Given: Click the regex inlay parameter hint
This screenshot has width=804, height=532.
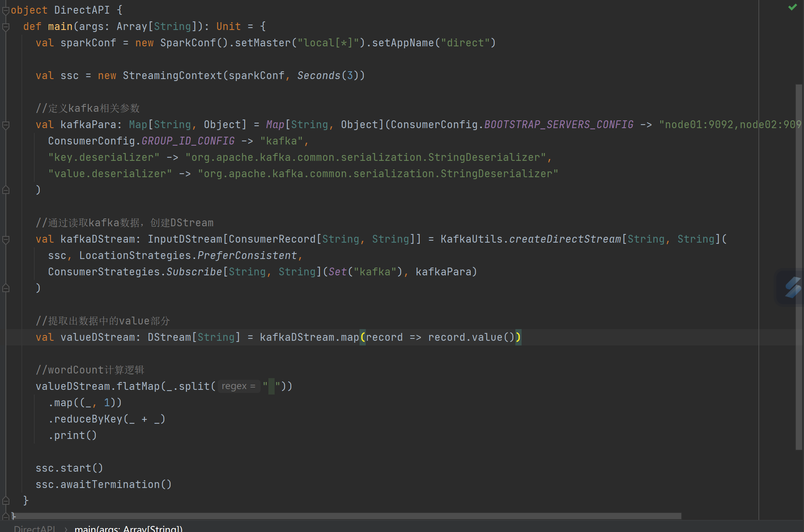Looking at the screenshot, I should [238, 386].
